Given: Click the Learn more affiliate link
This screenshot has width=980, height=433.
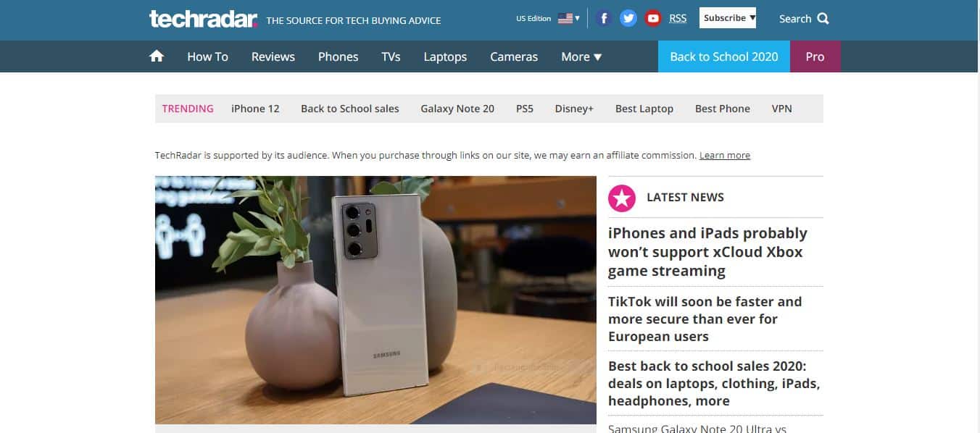Looking at the screenshot, I should (x=725, y=156).
